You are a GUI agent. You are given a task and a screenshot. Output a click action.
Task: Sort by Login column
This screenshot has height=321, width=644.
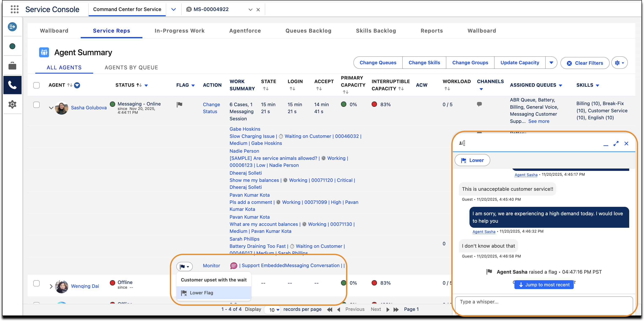coord(292,89)
